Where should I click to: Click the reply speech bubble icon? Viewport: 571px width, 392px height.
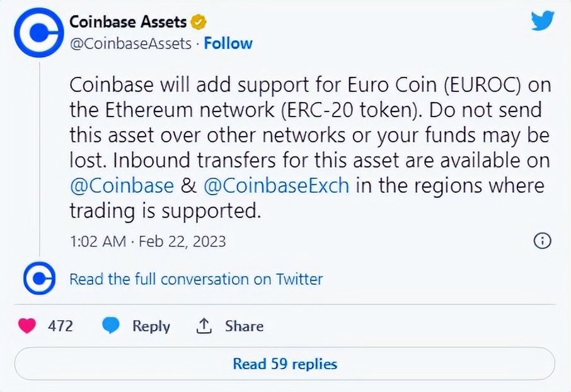pos(111,326)
